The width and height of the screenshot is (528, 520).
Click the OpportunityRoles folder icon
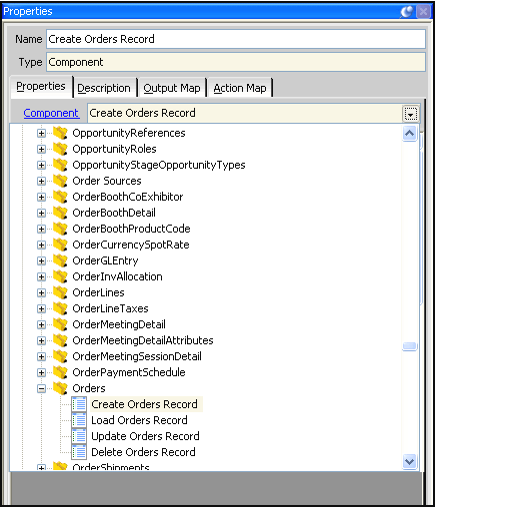coord(60,149)
